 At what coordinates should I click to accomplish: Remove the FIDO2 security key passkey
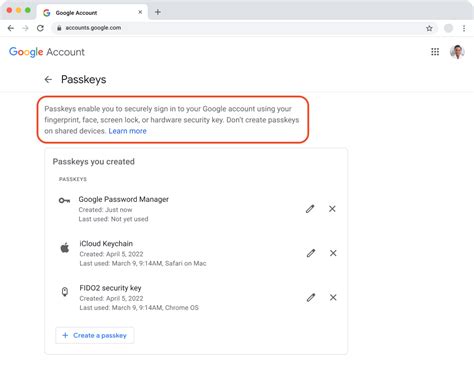click(x=333, y=298)
